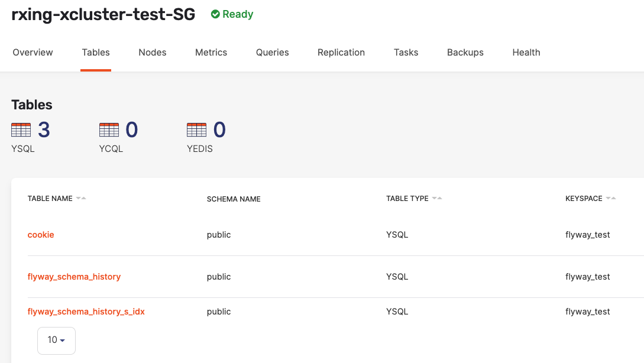
Task: Open the cookie table
Action: click(40, 235)
